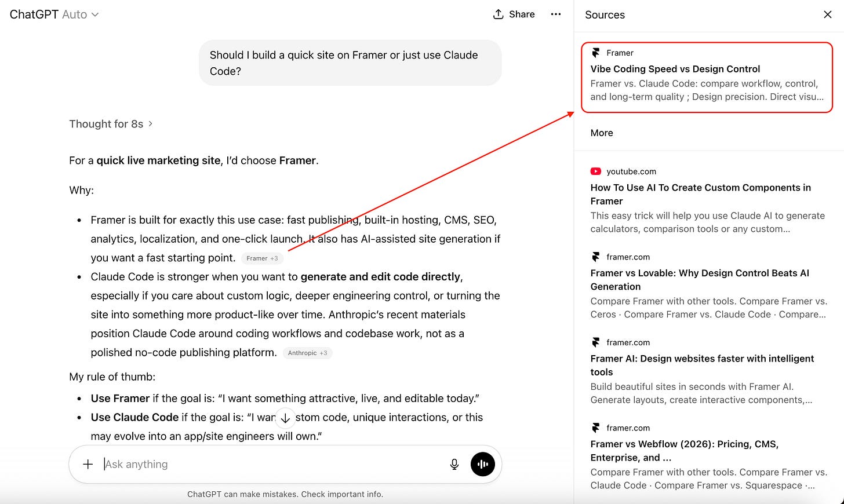Image resolution: width=844 pixels, height=504 pixels.
Task: Click the 'youtube.com' source domain label
Action: pyautogui.click(x=631, y=171)
